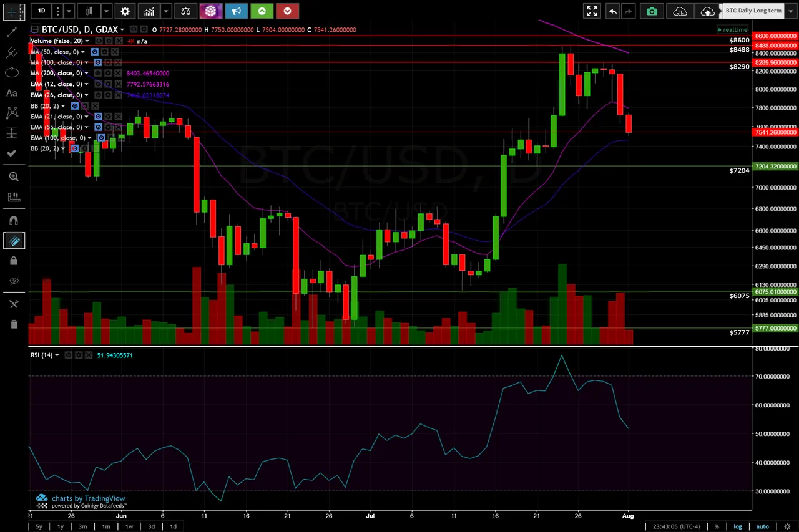Image resolution: width=799 pixels, height=532 pixels.
Task: Select the 1w time range
Action: (x=129, y=526)
